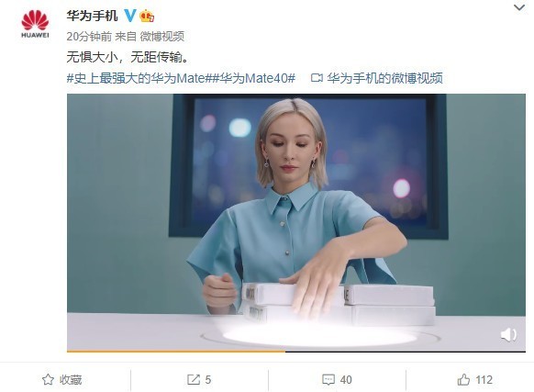This screenshot has height=392, width=534.
Task: Jump ahead on the dark unplayed progress bar
Action: pos(406,351)
